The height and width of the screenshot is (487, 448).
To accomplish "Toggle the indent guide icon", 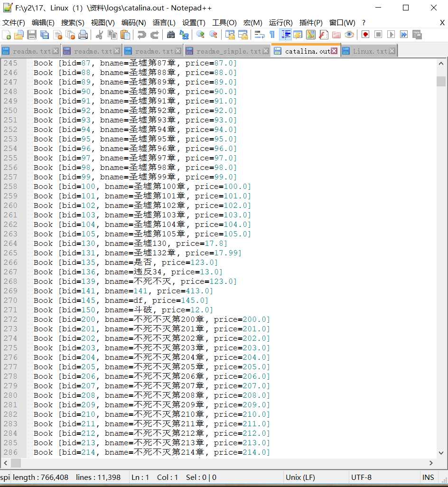I will (x=285, y=35).
